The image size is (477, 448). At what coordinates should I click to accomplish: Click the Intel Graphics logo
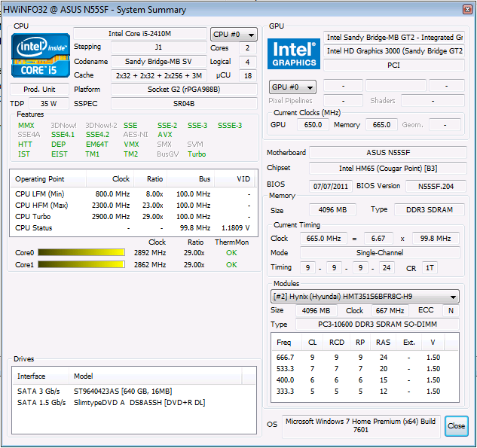pos(294,53)
